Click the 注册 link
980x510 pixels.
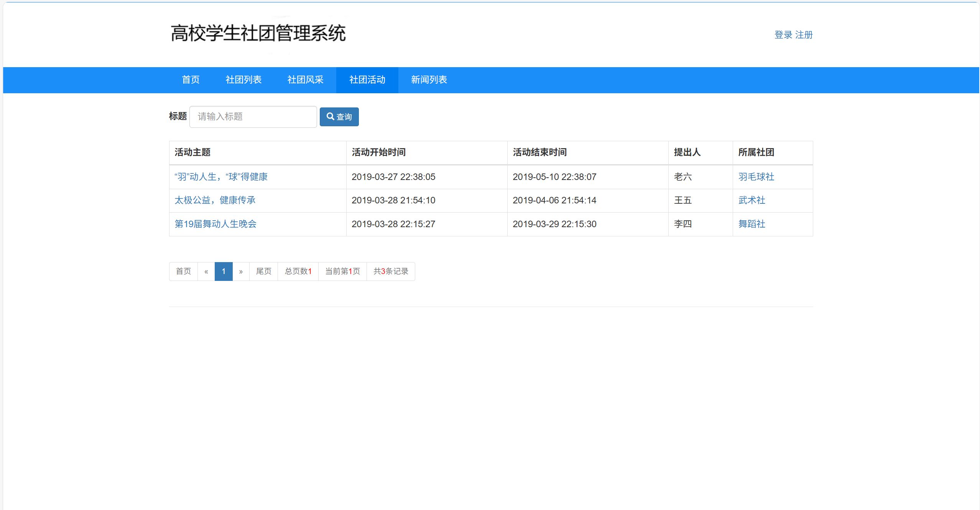click(804, 35)
